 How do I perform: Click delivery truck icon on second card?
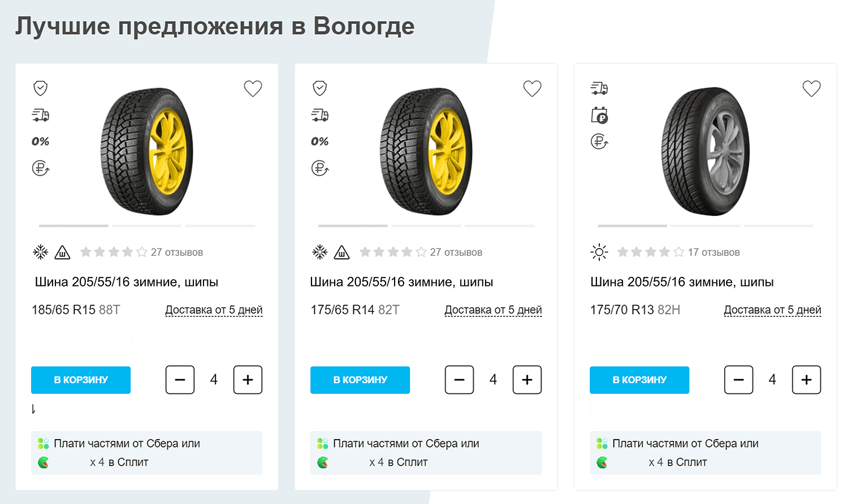[320, 115]
